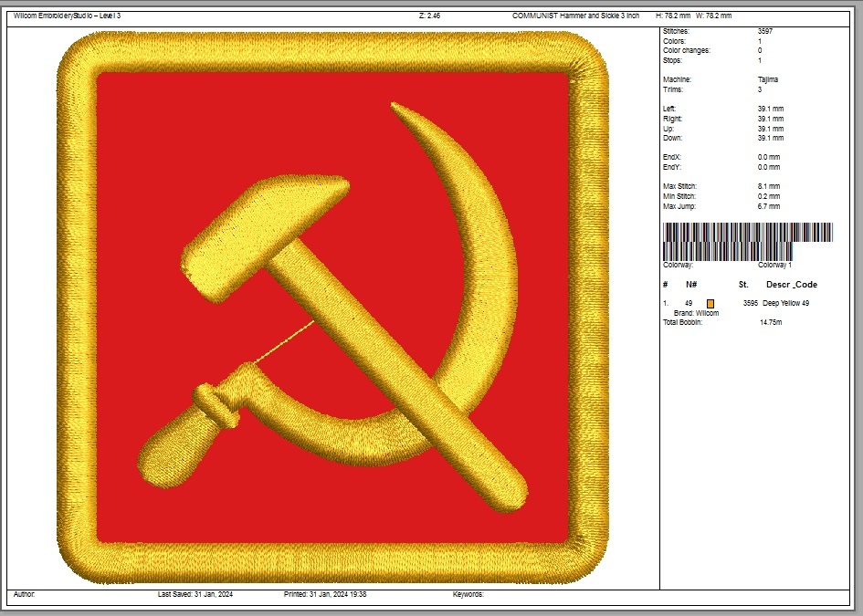Click the 'Descr _Code' column header
Image resolution: width=863 pixels, height=616 pixels.
[792, 285]
